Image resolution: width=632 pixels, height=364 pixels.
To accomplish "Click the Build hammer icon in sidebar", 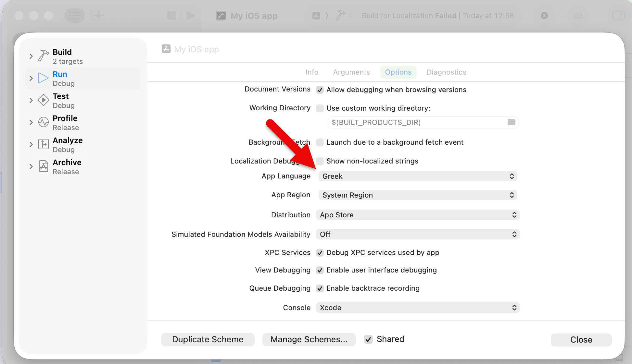I will (x=43, y=56).
